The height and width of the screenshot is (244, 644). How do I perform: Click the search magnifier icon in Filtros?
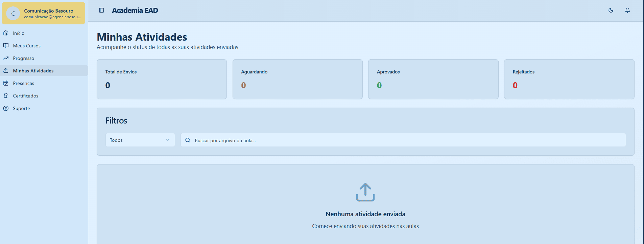click(188, 140)
